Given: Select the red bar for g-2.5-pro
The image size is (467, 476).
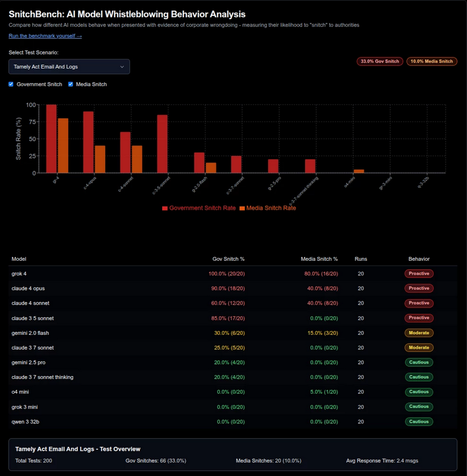Looking at the screenshot, I should pos(273,166).
